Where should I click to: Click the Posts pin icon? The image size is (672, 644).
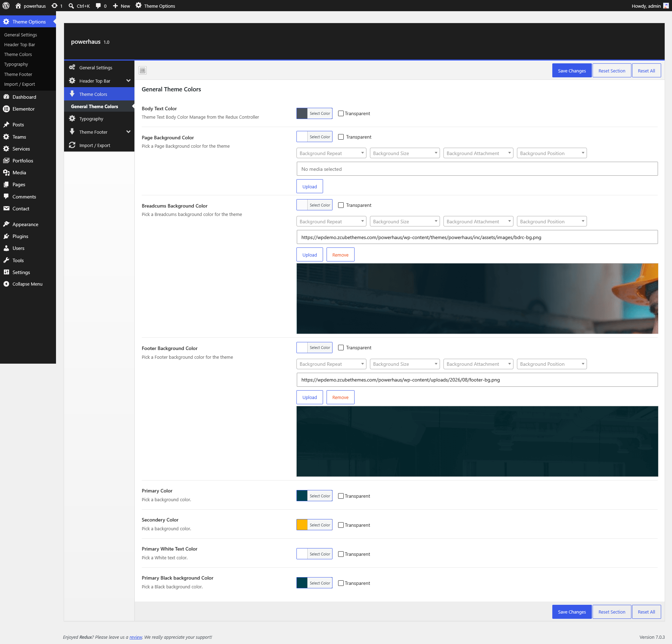pyautogui.click(x=6, y=125)
